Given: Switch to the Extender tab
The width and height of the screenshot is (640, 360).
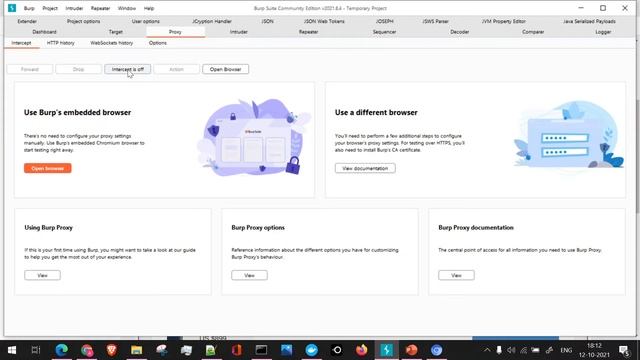Looking at the screenshot, I should [x=27, y=21].
